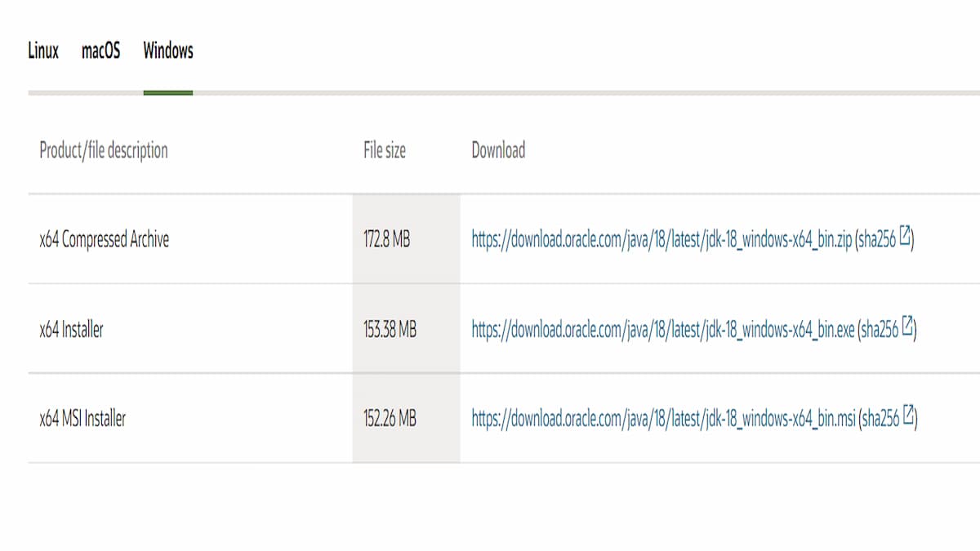Switch to the macOS tab
The width and height of the screenshot is (980, 551).
point(100,51)
